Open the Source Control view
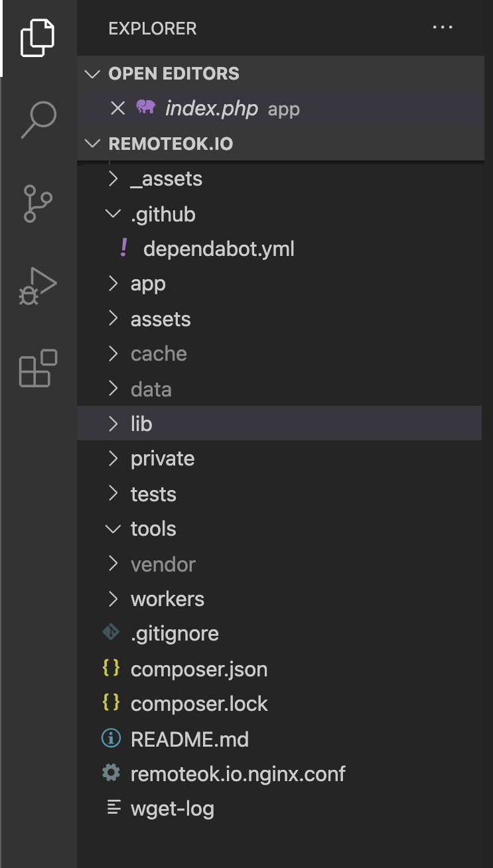This screenshot has height=868, width=493. 38,203
